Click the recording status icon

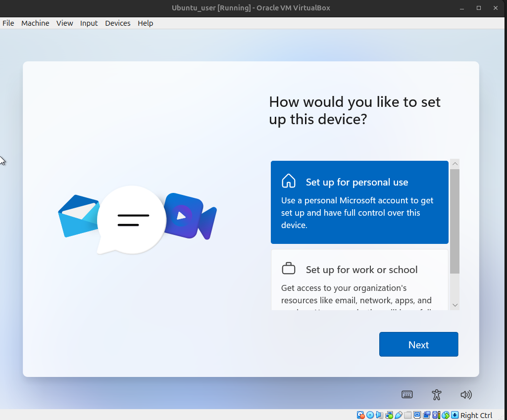point(427,415)
